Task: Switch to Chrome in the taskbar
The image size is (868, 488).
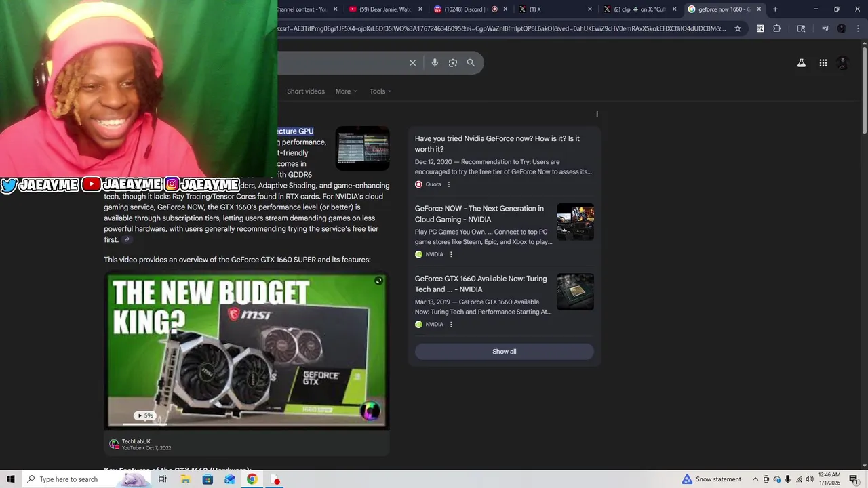Action: click(252, 479)
